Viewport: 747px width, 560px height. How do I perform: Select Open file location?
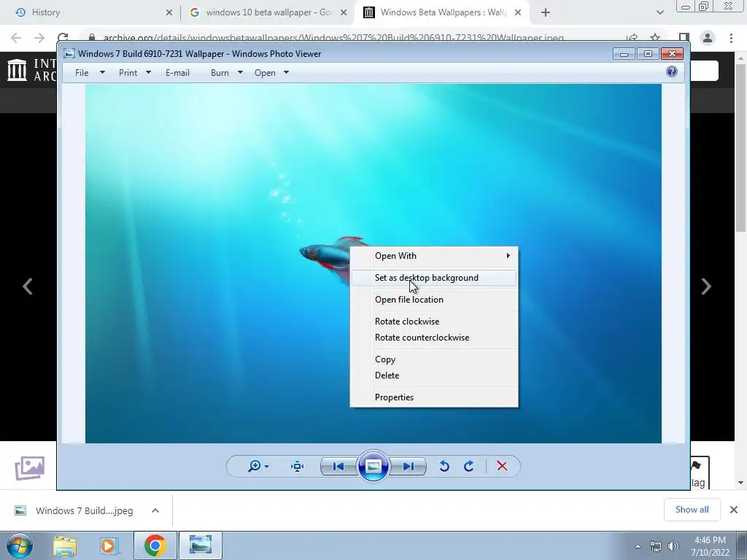point(433,300)
